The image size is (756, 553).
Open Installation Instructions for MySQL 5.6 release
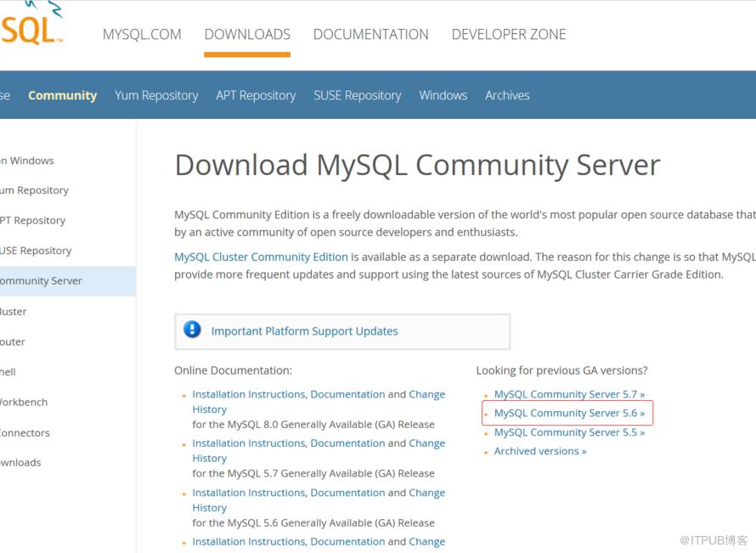[249, 493]
